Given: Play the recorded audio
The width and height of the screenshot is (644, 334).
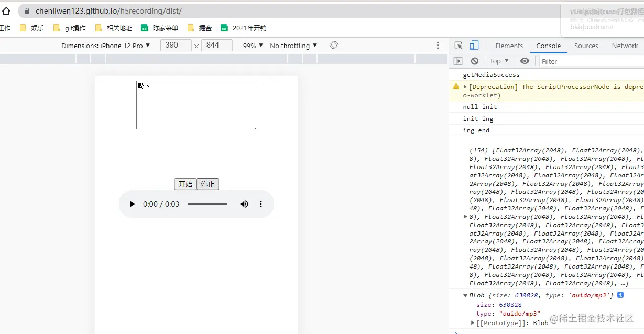Looking at the screenshot, I should coord(133,204).
